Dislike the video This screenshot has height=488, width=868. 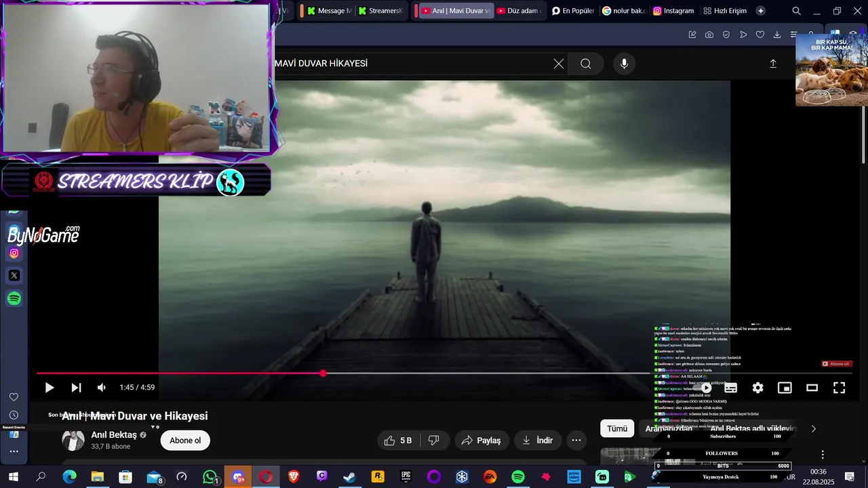[434, 441]
